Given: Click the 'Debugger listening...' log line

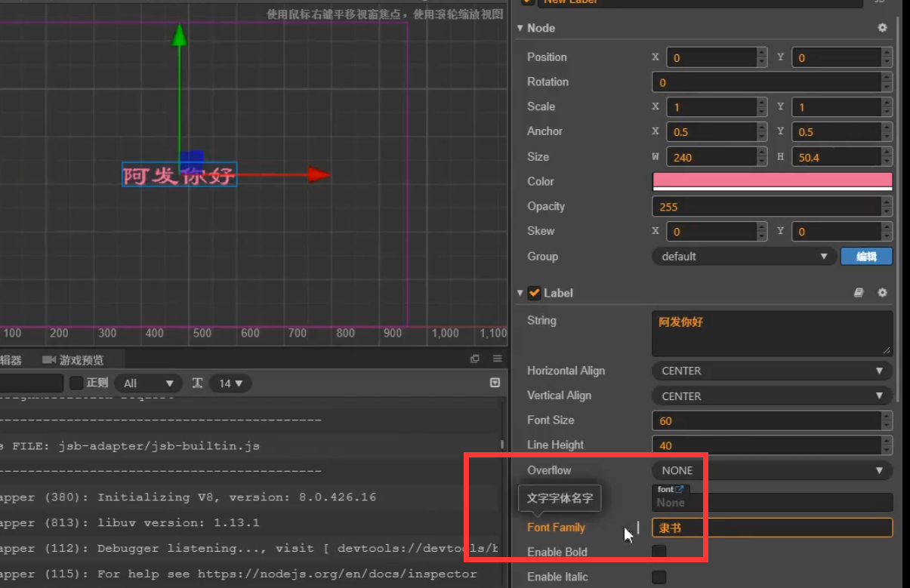Looking at the screenshot, I should pos(250,548).
